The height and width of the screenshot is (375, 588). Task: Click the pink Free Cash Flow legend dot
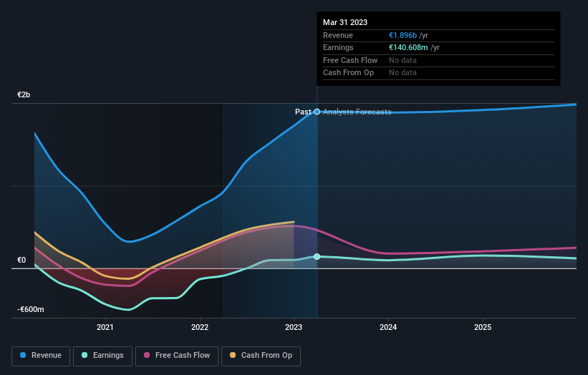[147, 355]
